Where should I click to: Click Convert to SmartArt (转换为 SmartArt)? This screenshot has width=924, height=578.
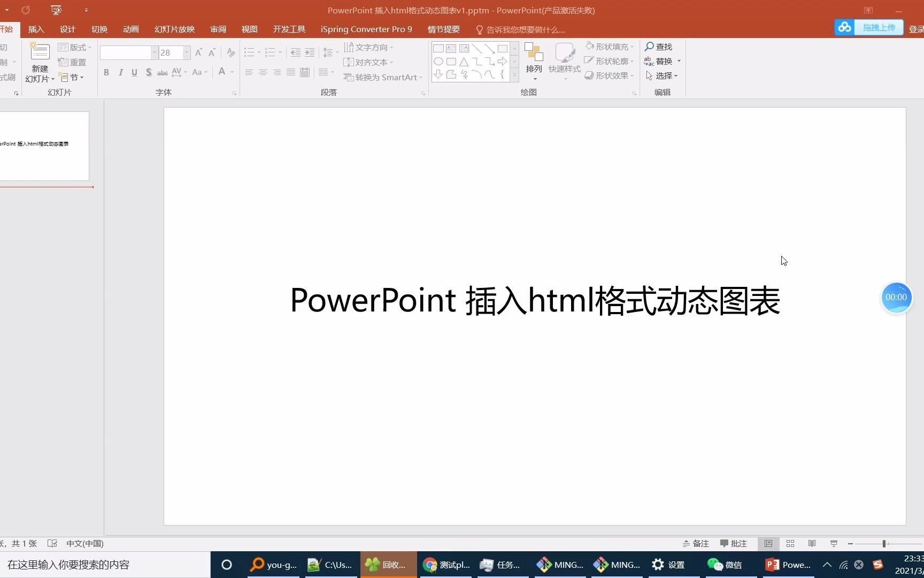tap(383, 77)
